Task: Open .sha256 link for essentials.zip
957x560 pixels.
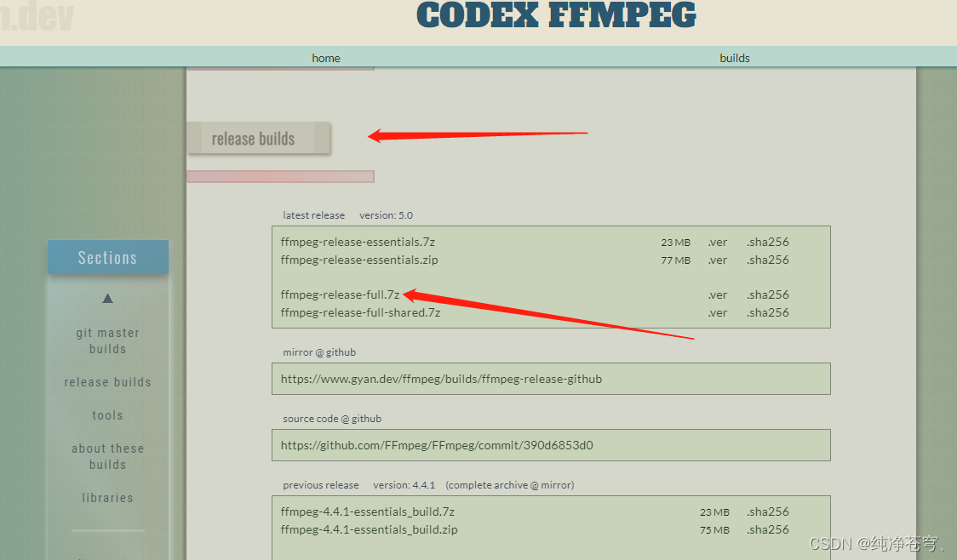Action: pyautogui.click(x=768, y=260)
